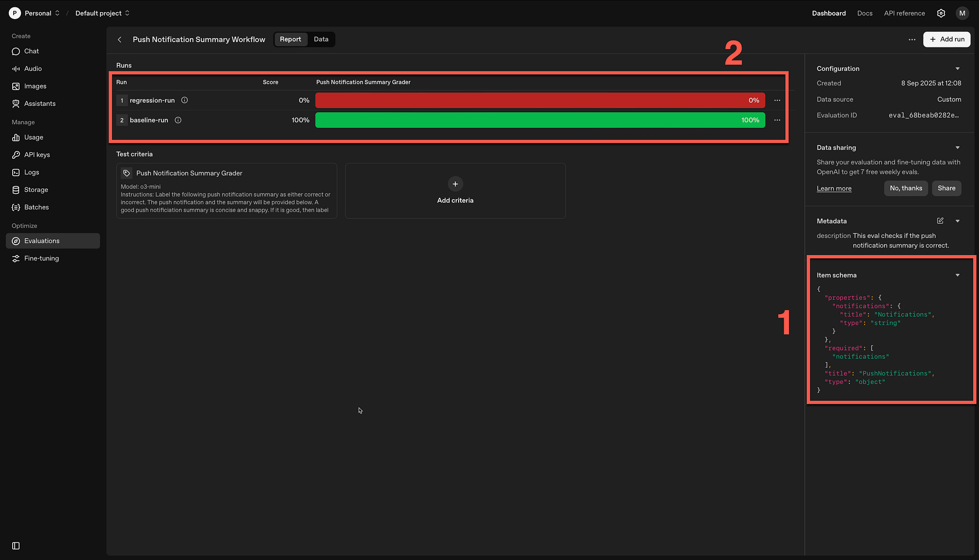Open Storage in sidebar
The height and width of the screenshot is (560, 979).
(x=36, y=190)
